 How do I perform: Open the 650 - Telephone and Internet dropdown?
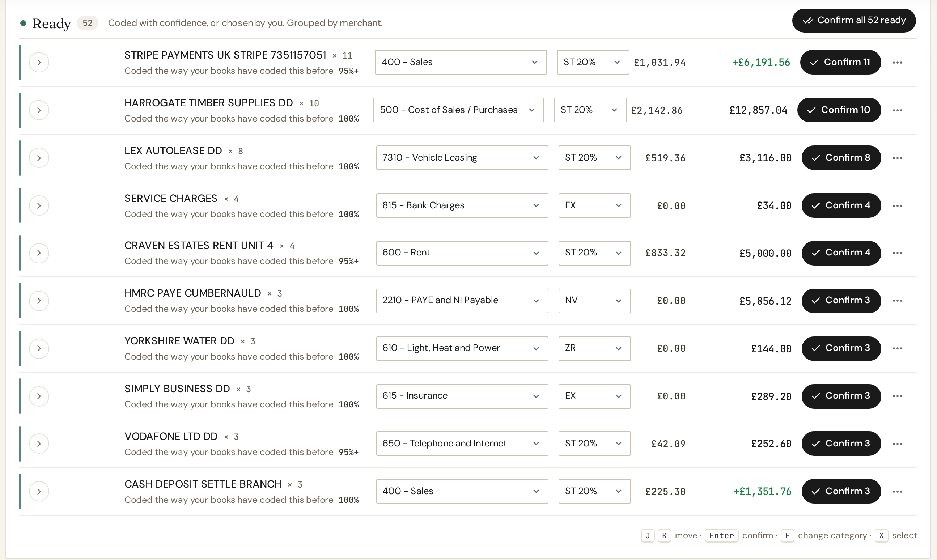462,444
